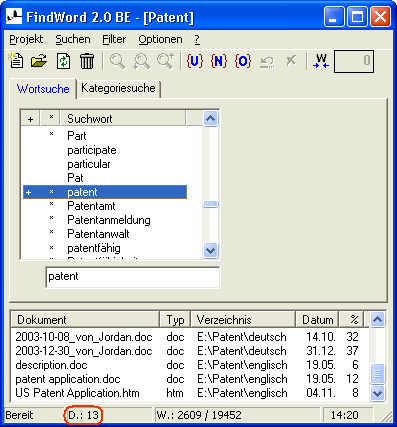
Task: Open the Filter menu
Action: pyautogui.click(x=114, y=39)
